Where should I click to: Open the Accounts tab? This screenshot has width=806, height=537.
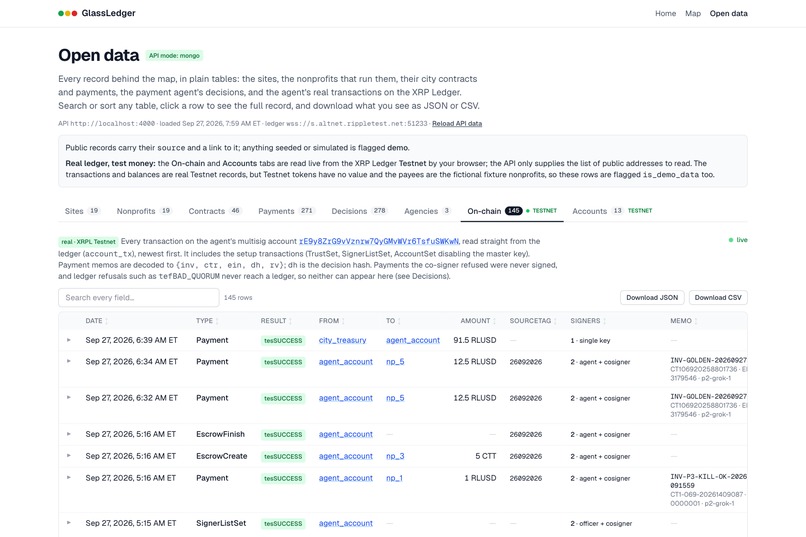[612, 211]
